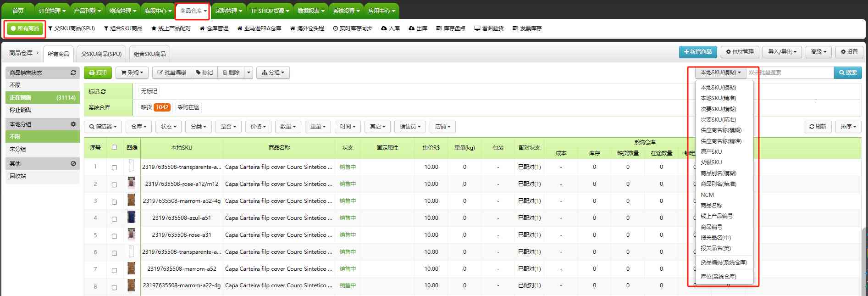Expand the 导入/导出 dropdown
Viewport: 868px width, 296px height.
(782, 52)
